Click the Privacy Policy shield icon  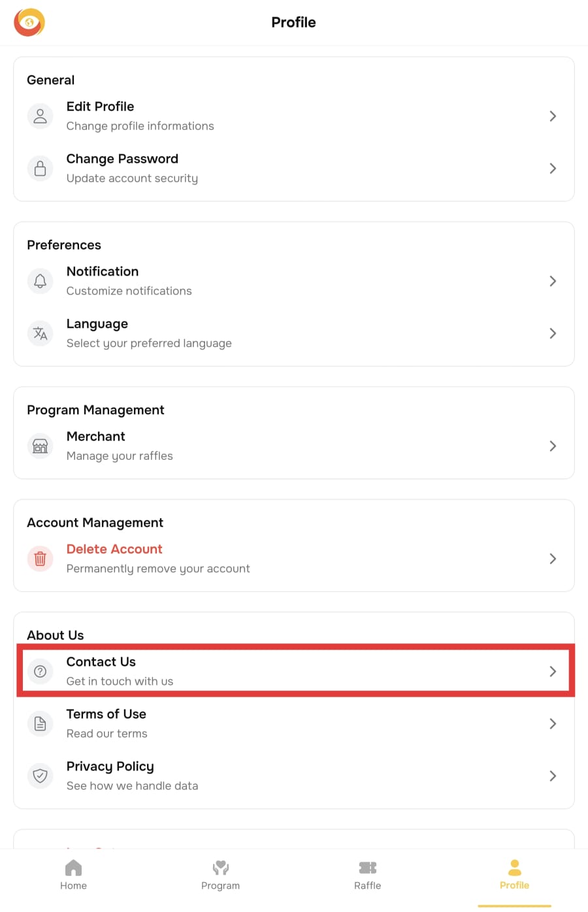coord(40,775)
